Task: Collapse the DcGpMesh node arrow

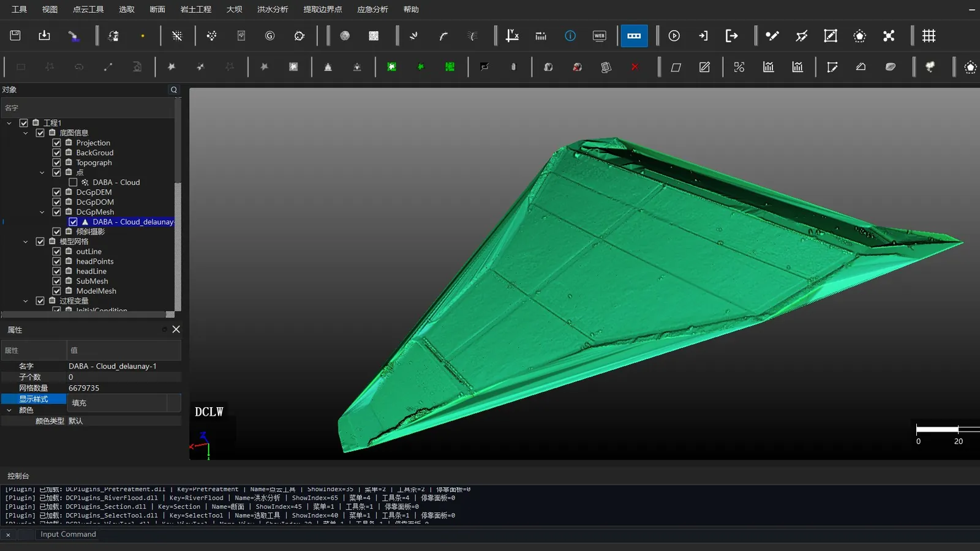Action: click(42, 212)
